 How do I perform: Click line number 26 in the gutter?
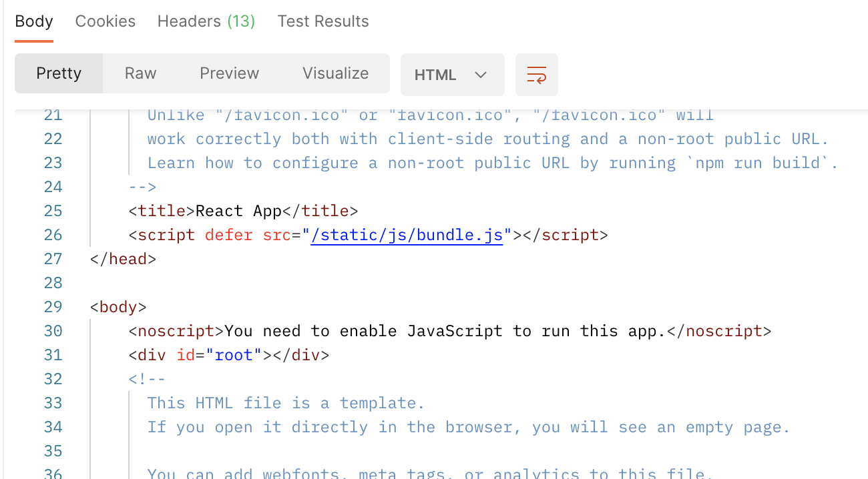(53, 235)
